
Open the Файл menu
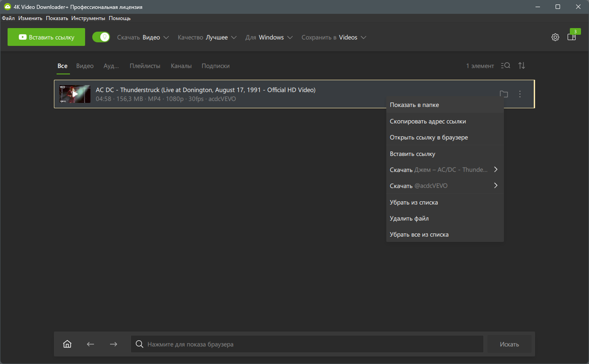8,18
